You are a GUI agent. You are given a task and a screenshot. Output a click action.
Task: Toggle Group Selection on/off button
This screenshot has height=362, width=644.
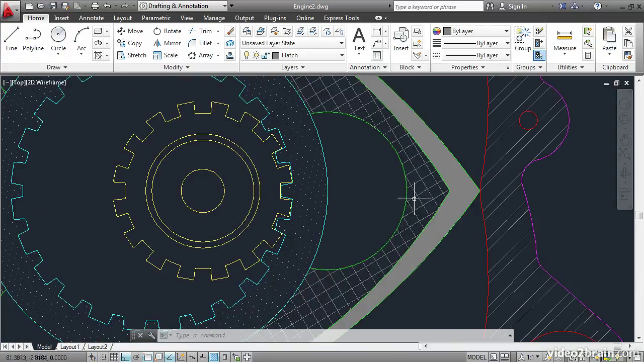click(539, 55)
